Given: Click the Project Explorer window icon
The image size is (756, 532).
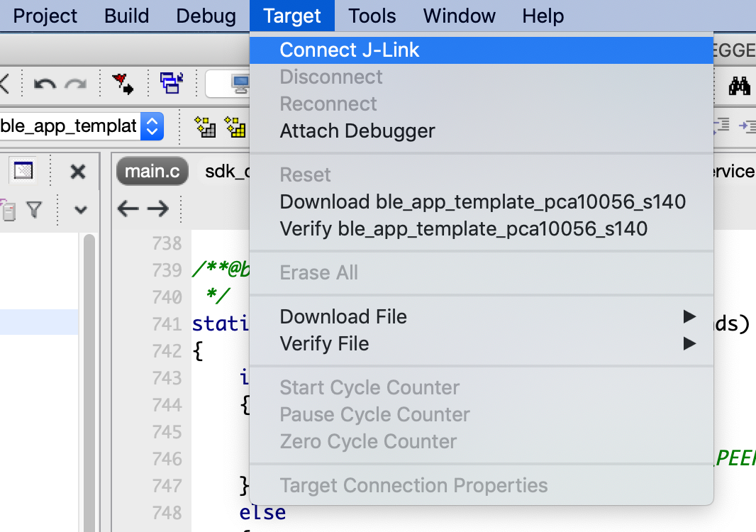Looking at the screenshot, I should click(x=23, y=170).
